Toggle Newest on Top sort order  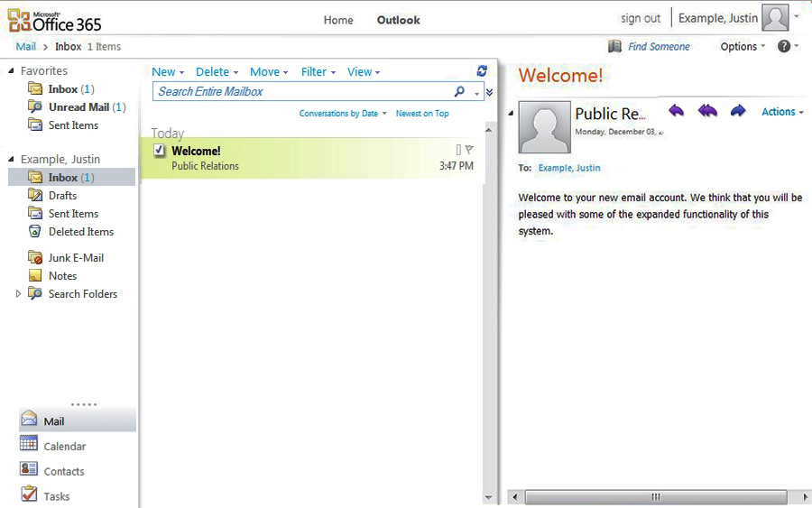[422, 114]
